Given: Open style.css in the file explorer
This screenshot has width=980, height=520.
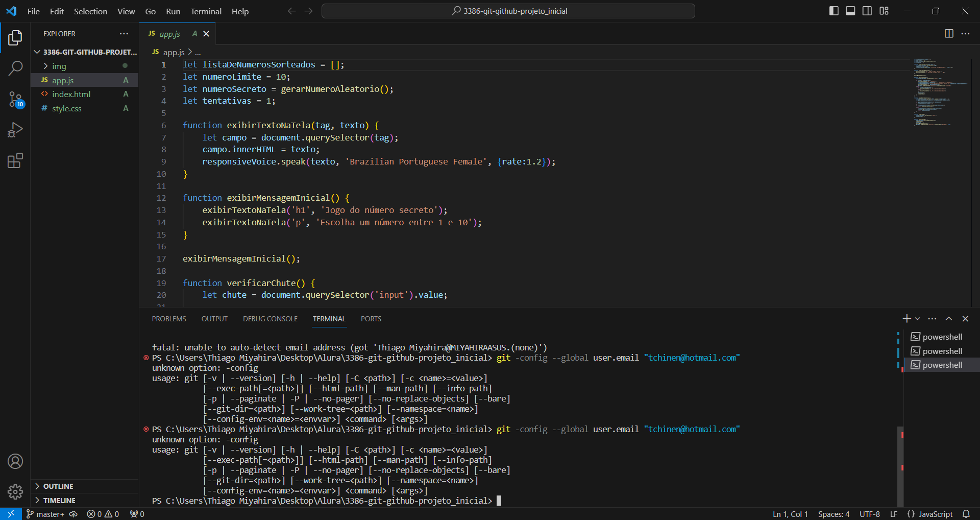Looking at the screenshot, I should click(85, 109).
